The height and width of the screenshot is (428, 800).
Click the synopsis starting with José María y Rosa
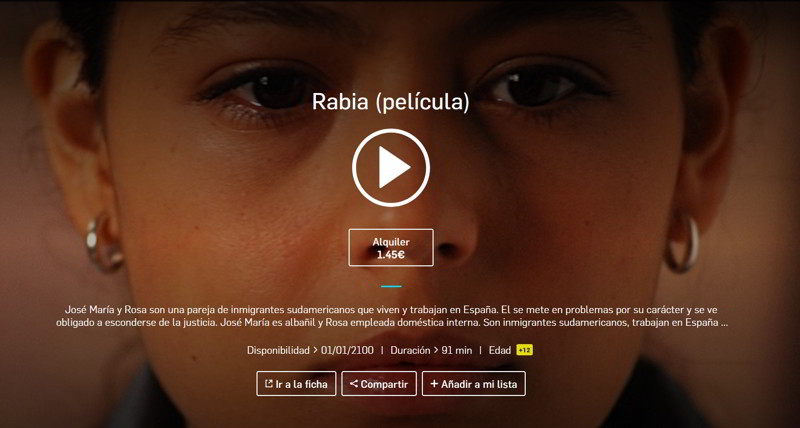click(x=392, y=316)
